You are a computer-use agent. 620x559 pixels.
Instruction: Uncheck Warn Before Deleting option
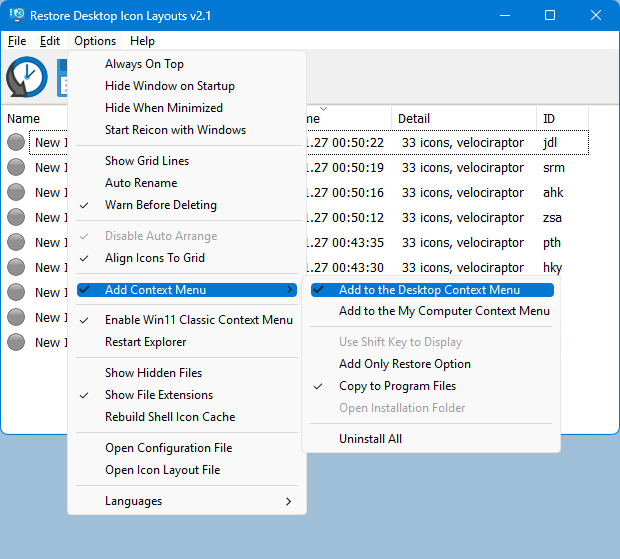click(x=160, y=205)
